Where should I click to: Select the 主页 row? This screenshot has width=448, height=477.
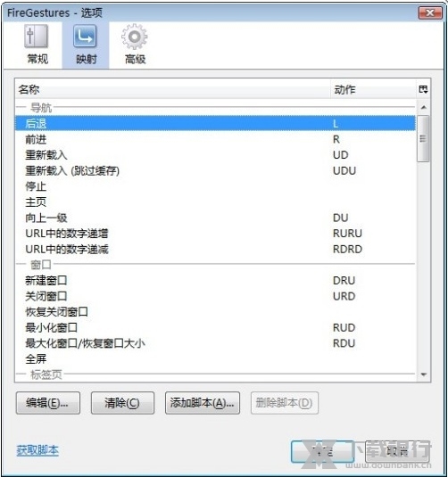(215, 202)
